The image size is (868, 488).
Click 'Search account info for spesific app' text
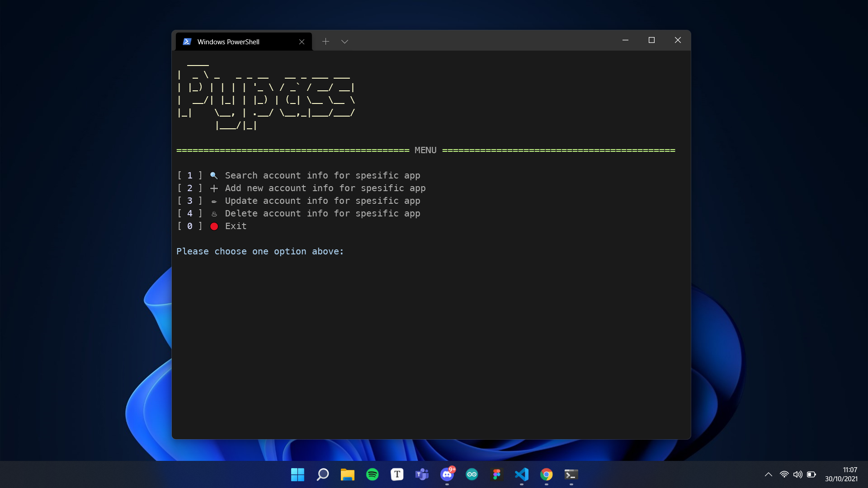point(323,175)
